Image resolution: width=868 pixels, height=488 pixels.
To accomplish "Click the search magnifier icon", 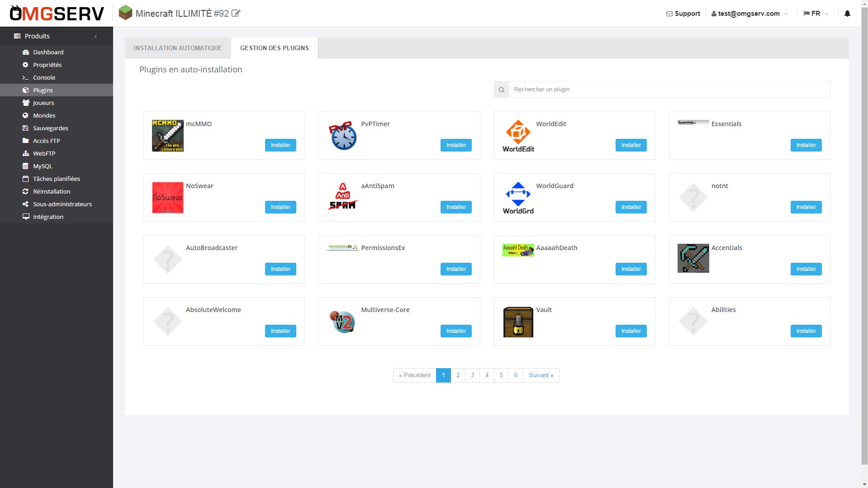I will [502, 90].
